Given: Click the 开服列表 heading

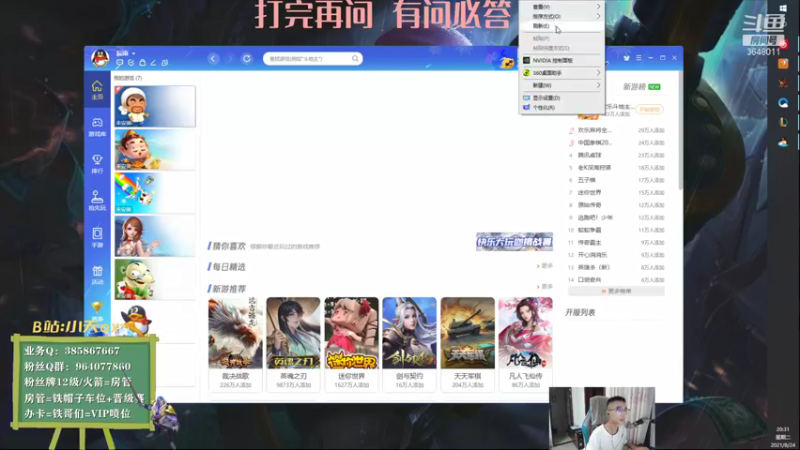Looking at the screenshot, I should (580, 312).
